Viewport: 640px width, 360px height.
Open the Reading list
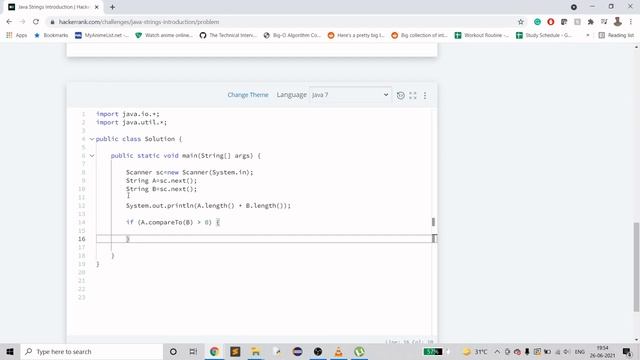click(616, 36)
